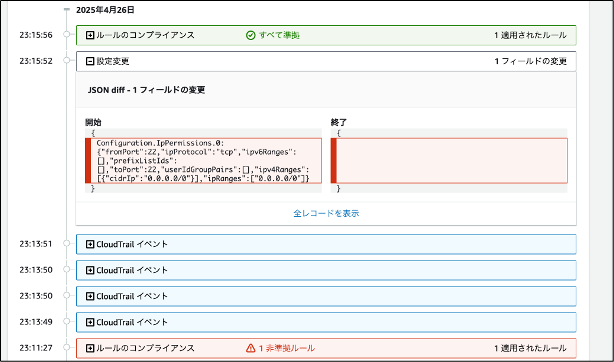The width and height of the screenshot is (614, 362).
Task: Collapse the 設定変更 entry at 23:15:52
Action: [90, 61]
